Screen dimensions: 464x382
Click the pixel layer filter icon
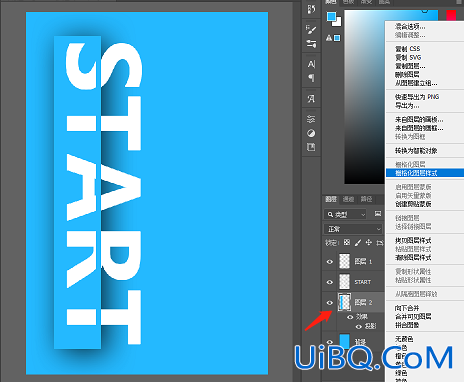pyautogui.click(x=378, y=214)
